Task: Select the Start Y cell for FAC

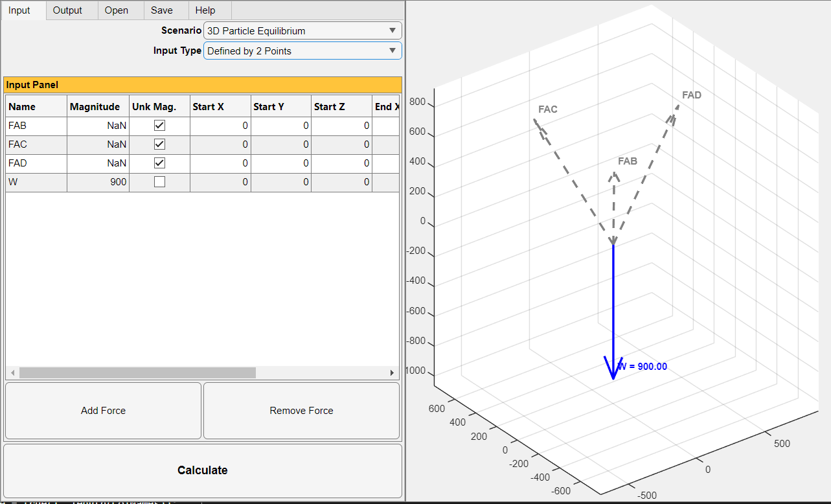Action: click(281, 145)
